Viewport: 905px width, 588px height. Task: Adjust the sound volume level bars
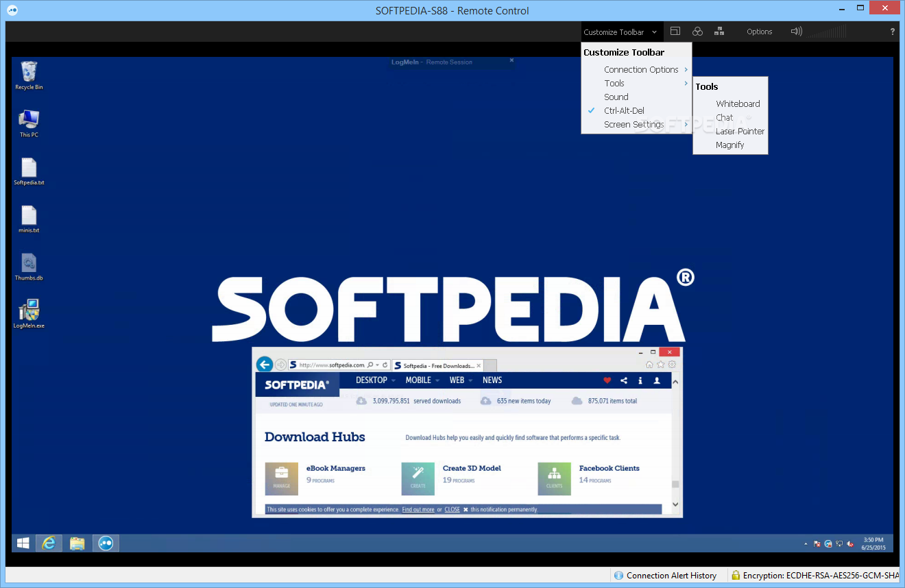click(x=828, y=32)
